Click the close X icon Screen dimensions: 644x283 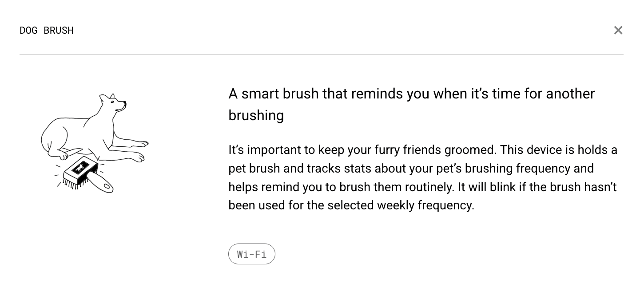click(618, 30)
